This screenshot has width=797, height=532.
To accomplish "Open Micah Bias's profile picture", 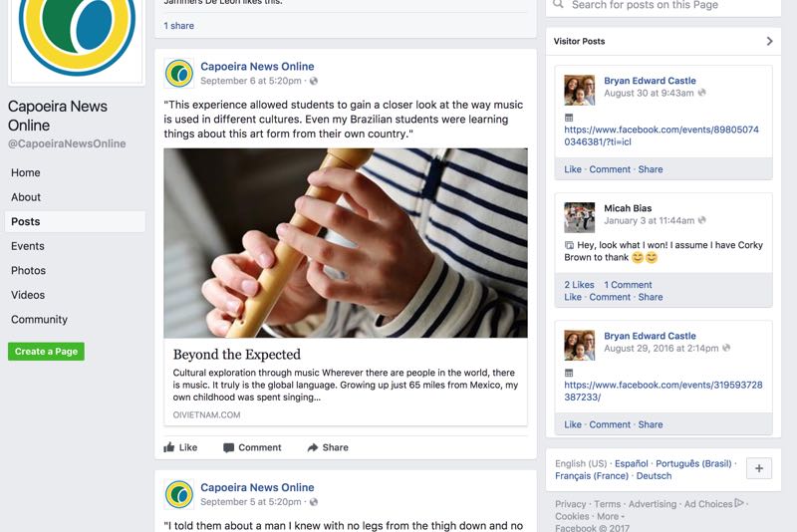I will coord(580,217).
